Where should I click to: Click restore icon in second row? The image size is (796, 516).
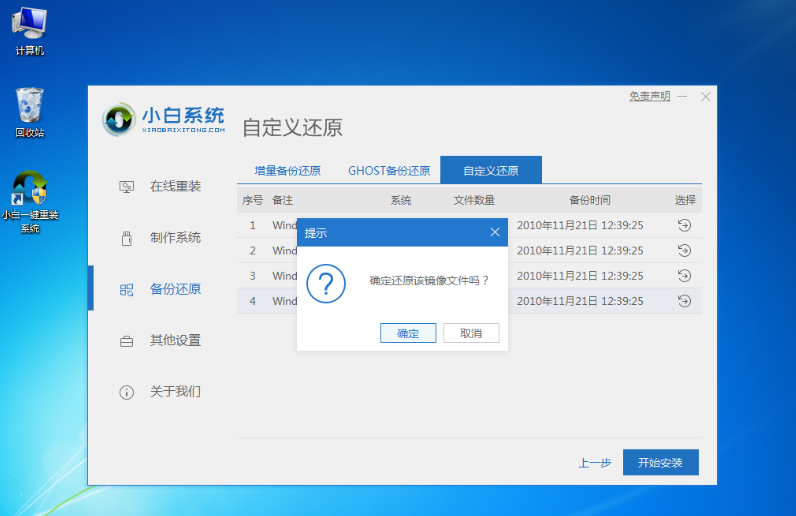684,250
